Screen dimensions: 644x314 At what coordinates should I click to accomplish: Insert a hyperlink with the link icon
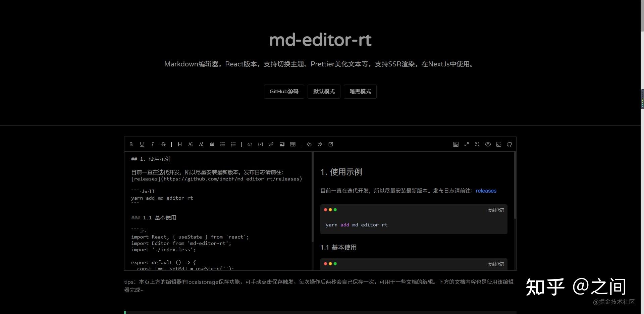click(x=271, y=144)
